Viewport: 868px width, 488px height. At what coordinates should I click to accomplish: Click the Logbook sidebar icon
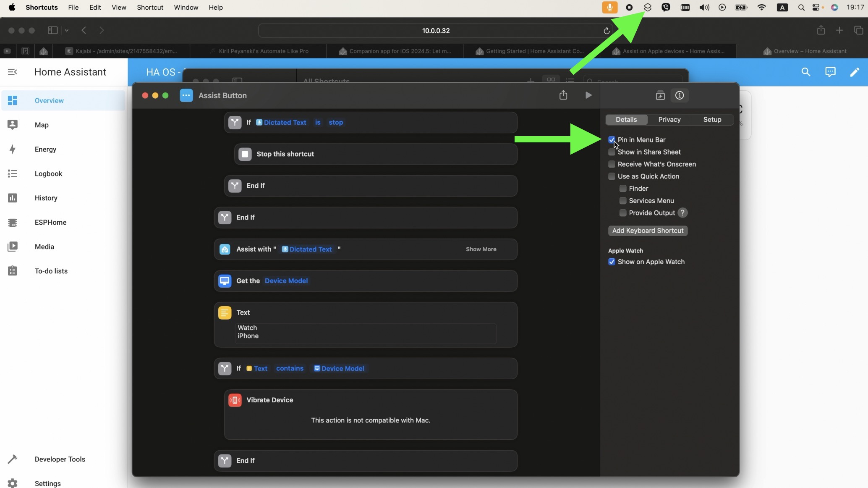tap(12, 173)
